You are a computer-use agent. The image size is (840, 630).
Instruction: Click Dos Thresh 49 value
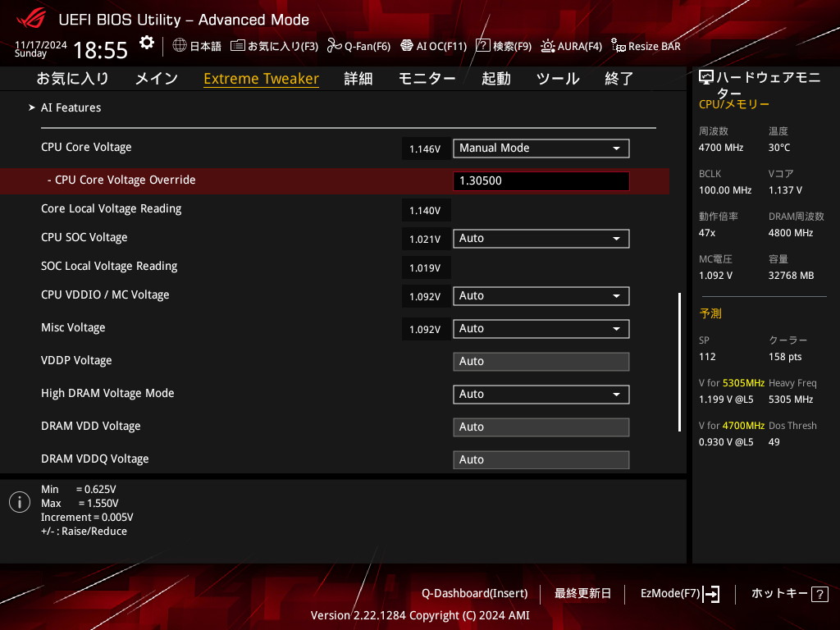click(x=774, y=442)
